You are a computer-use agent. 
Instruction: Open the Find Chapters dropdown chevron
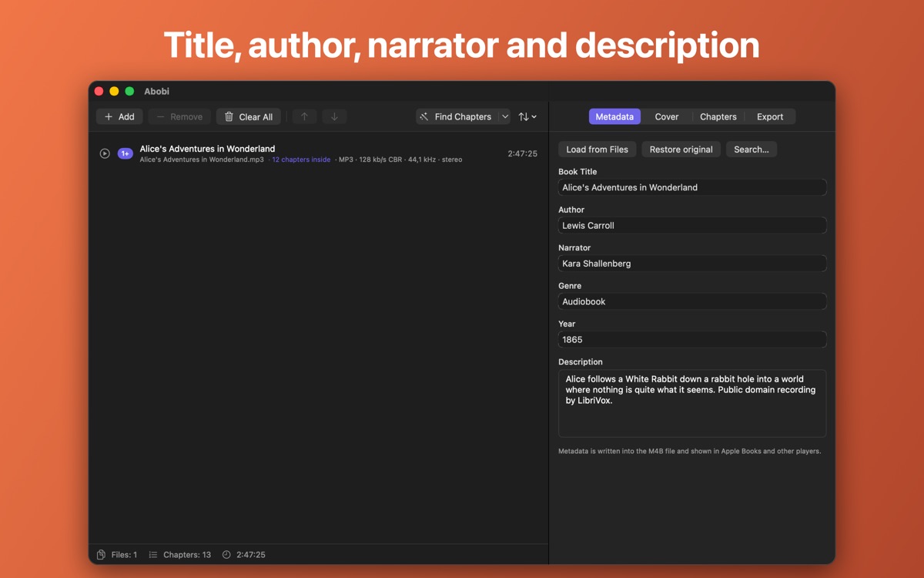point(504,116)
